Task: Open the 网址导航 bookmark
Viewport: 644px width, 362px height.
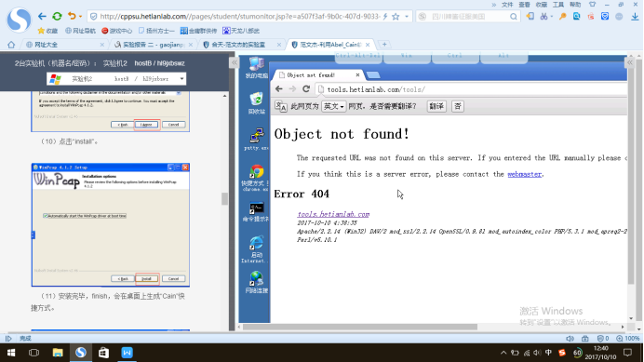Action: tap(80, 31)
